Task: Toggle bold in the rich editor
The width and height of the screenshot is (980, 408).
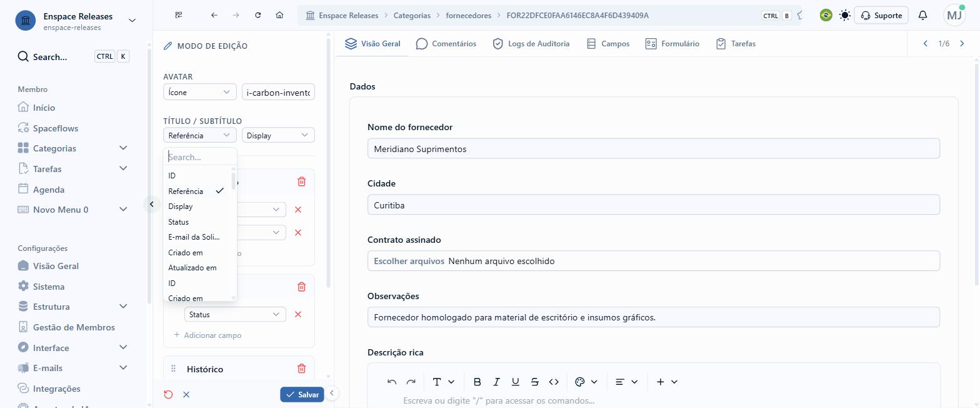Action: 477,382
